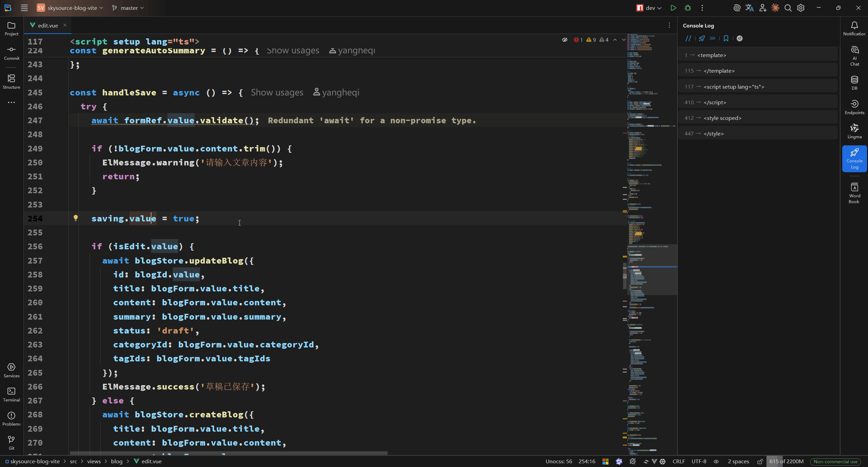The height and width of the screenshot is (467, 868).
Task: Open the dev run configuration dropdown
Action: coord(649,8)
